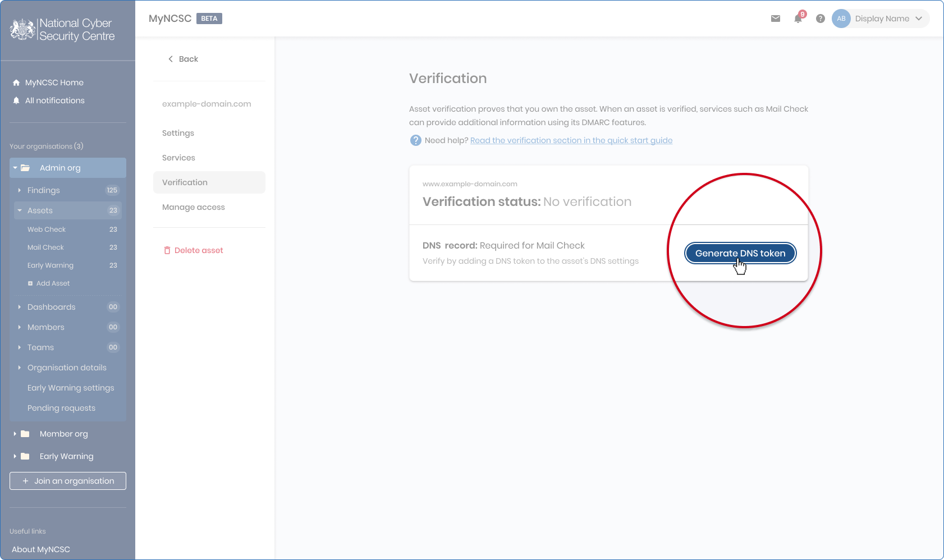Click the Findings count badge 125

(x=112, y=190)
